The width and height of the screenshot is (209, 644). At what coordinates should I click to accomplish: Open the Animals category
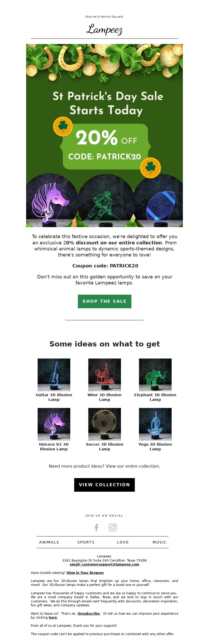[49, 542]
